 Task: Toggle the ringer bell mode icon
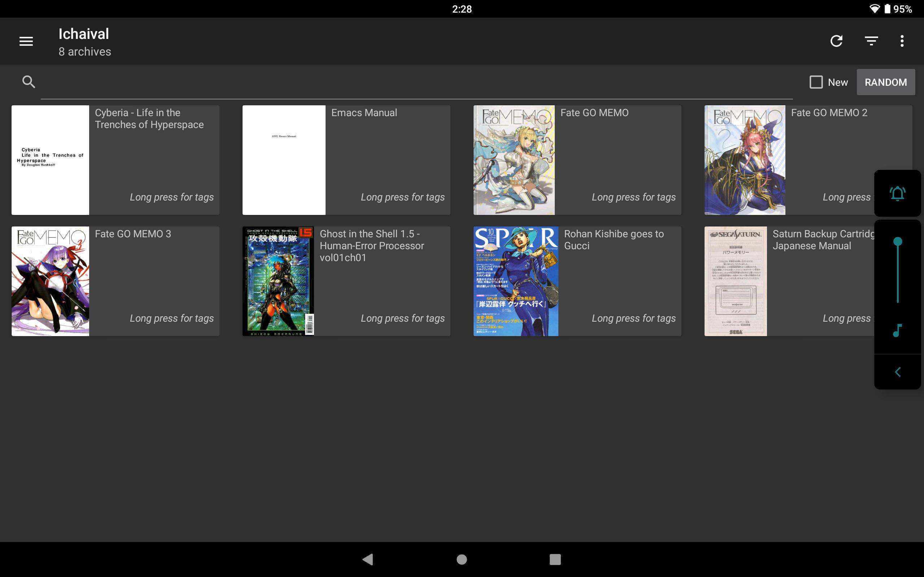[897, 194]
